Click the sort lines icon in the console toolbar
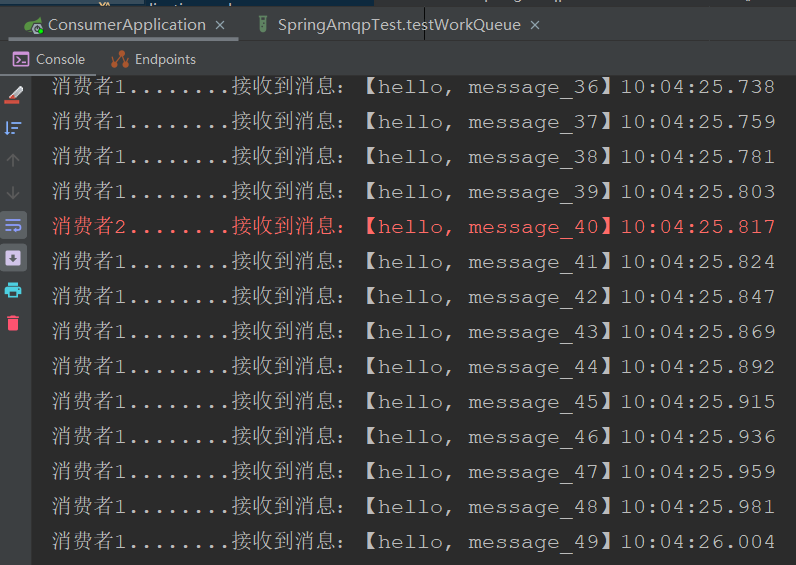The image size is (796, 565). point(13,127)
